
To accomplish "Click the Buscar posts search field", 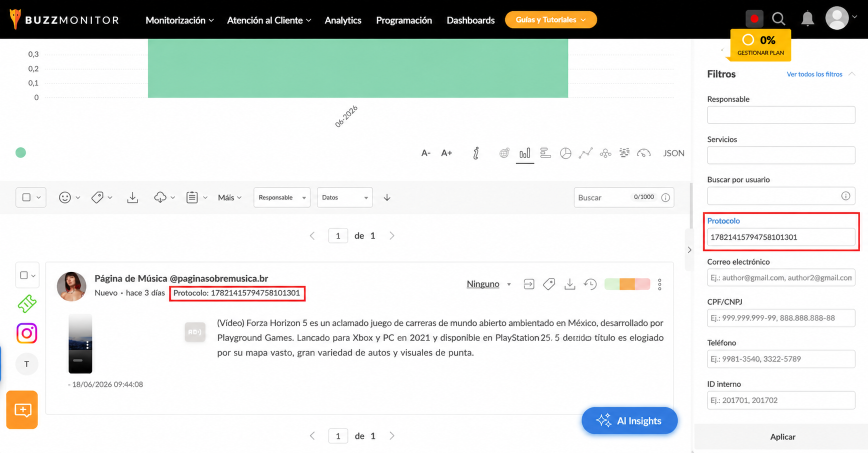I will click(623, 197).
